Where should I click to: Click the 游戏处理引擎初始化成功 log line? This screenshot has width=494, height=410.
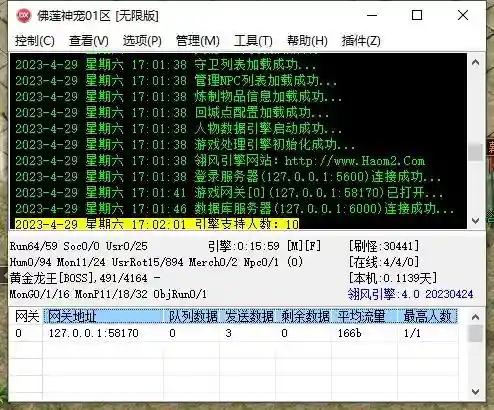[185, 145]
